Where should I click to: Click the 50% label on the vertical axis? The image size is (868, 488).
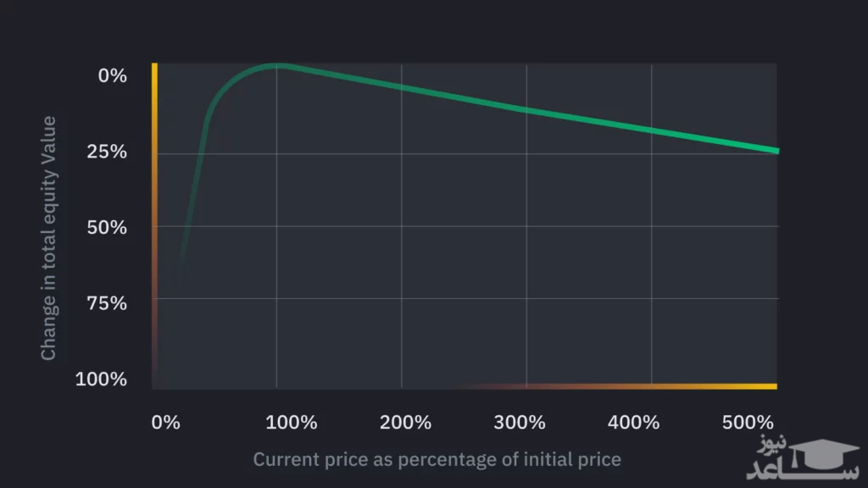108,227
